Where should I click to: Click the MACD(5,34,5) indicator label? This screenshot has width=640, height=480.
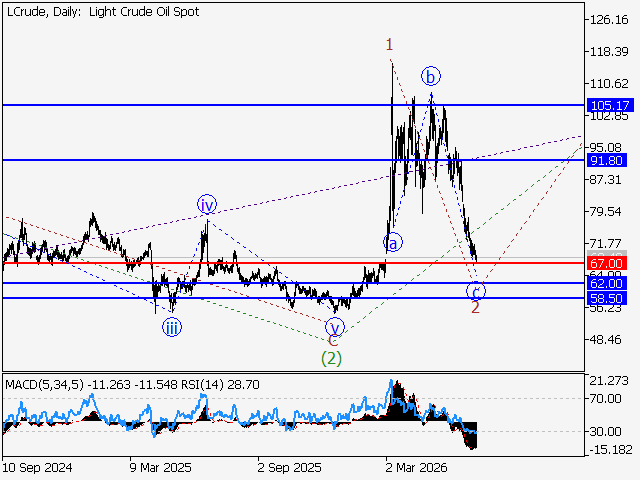(44, 384)
